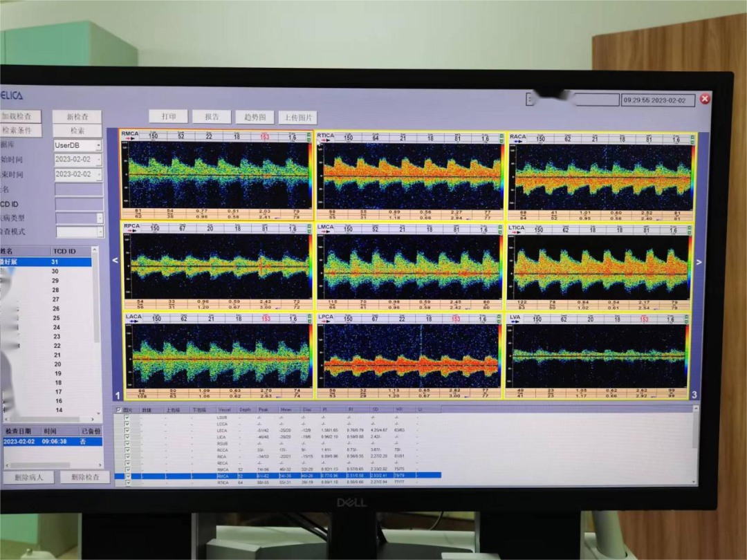Select the LVA spectrum thumbnail
Image resolution: width=747 pixels, height=560 pixels.
(598, 356)
